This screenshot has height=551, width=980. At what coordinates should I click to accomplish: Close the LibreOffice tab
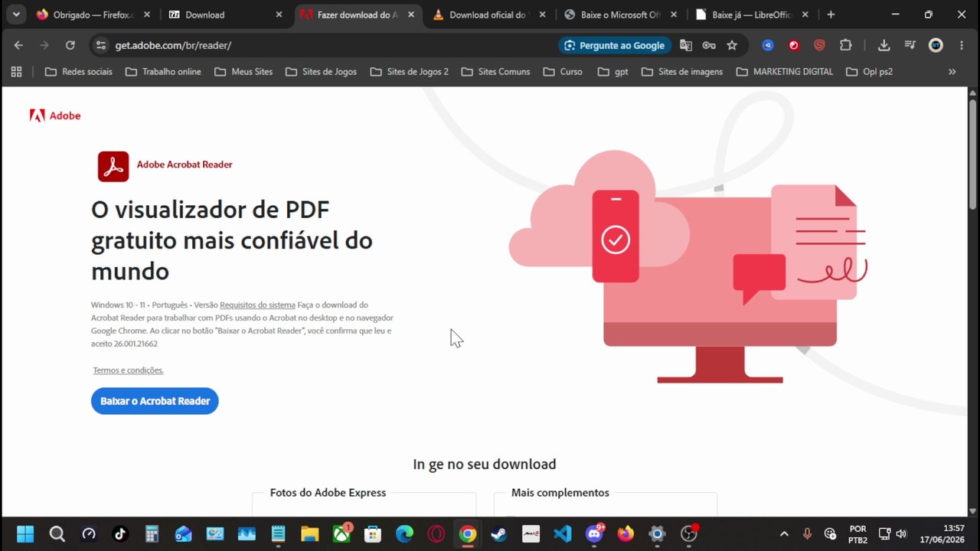(805, 15)
